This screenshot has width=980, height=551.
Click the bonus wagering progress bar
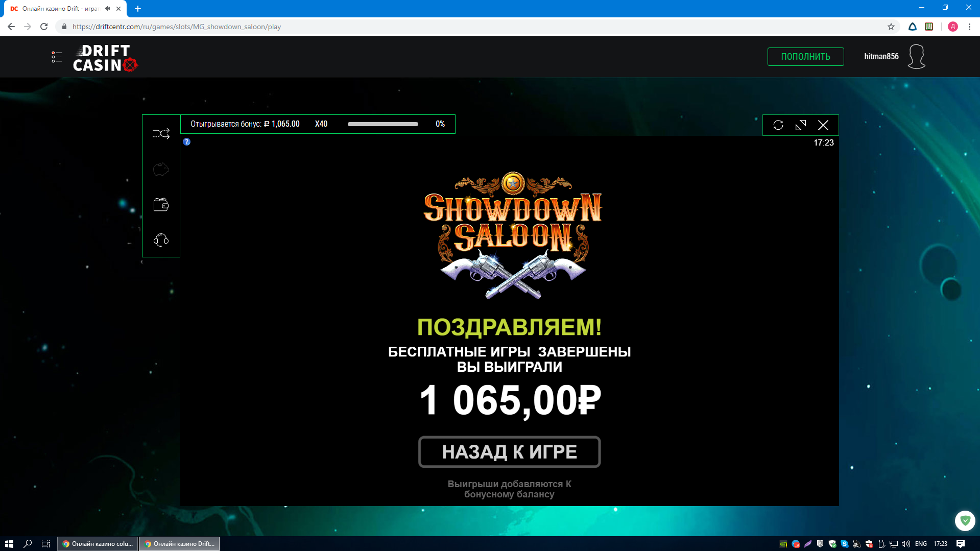383,124
